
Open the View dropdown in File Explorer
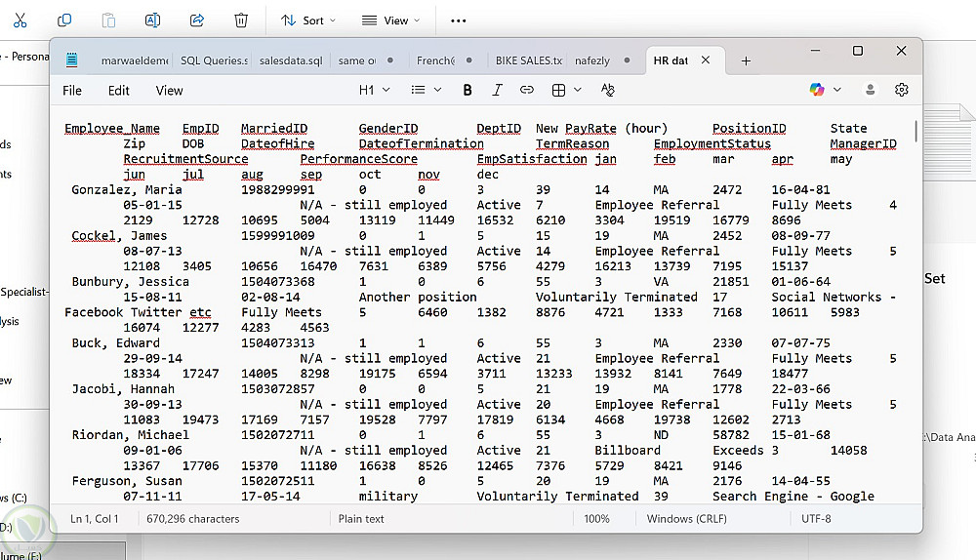(391, 20)
